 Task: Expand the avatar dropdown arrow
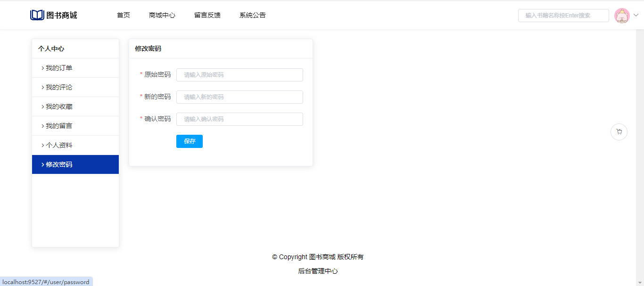point(636,15)
